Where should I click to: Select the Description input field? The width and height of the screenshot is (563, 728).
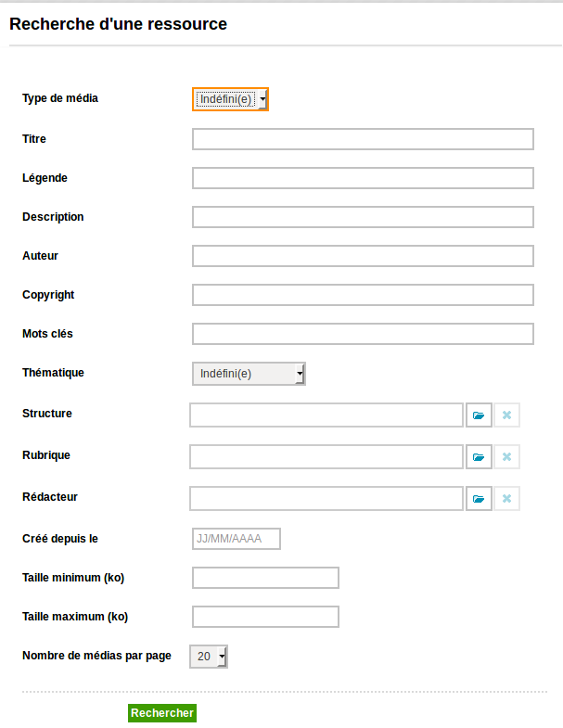[363, 217]
